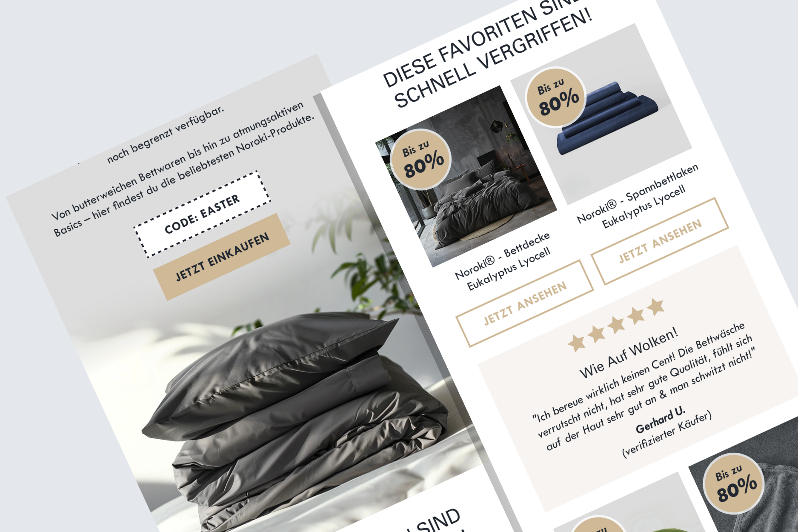798x532 pixels.
Task: Click the last review star
Action: 656,306
